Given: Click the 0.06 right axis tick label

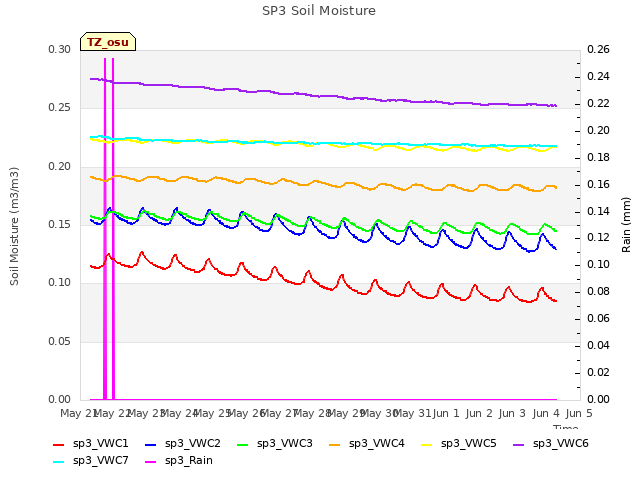Looking at the screenshot, I should point(598,318).
